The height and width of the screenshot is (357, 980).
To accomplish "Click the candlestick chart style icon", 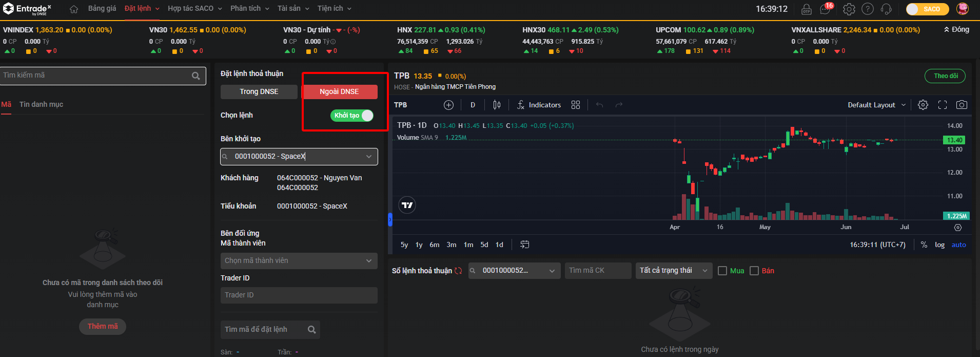I will pos(497,105).
